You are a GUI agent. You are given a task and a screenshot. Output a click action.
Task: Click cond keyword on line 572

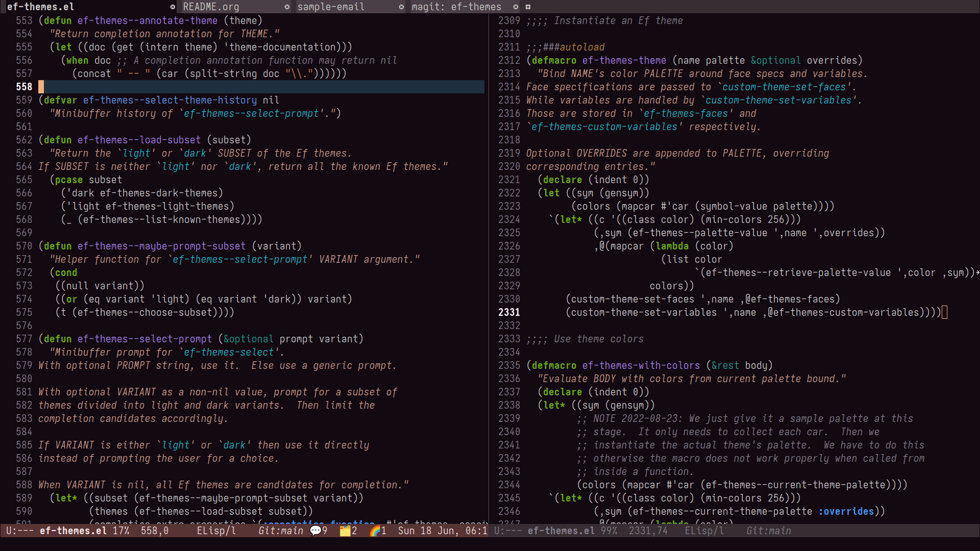pyautogui.click(x=66, y=272)
